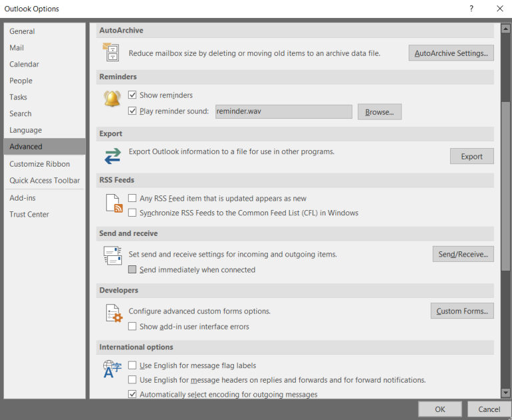Select the Advanced category
This screenshot has height=420, width=512.
45,146
